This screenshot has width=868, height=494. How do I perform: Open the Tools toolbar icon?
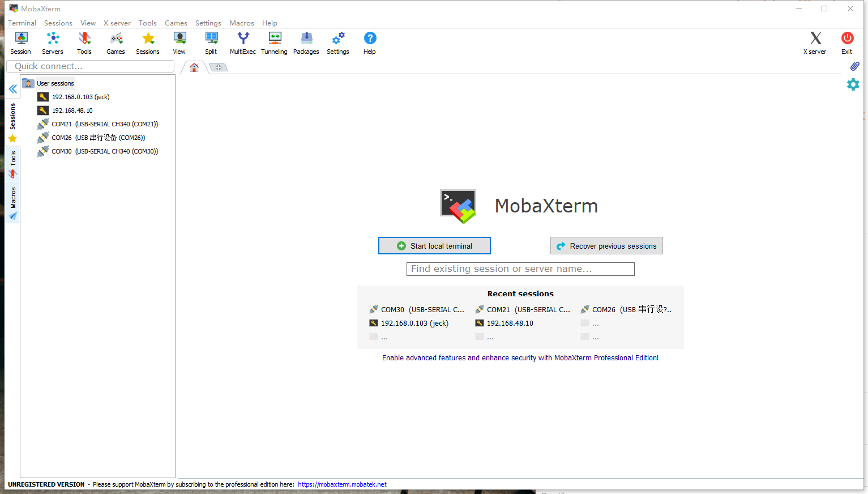point(84,43)
